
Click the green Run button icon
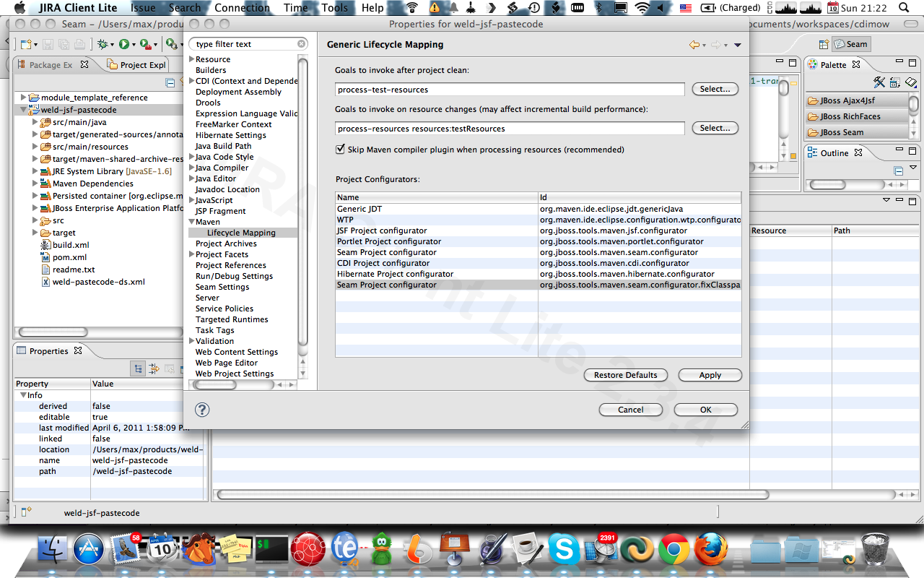pos(124,45)
